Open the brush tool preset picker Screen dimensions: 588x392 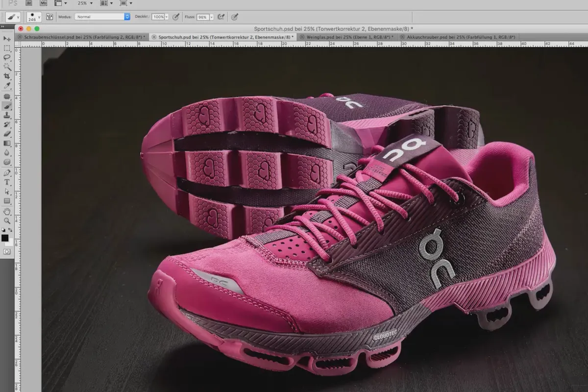(x=13, y=17)
